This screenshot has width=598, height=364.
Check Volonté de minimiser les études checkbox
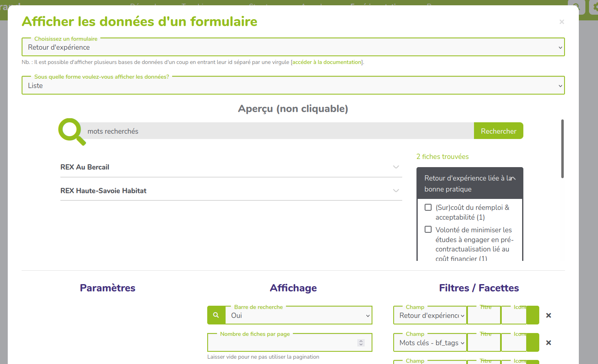pyautogui.click(x=428, y=229)
